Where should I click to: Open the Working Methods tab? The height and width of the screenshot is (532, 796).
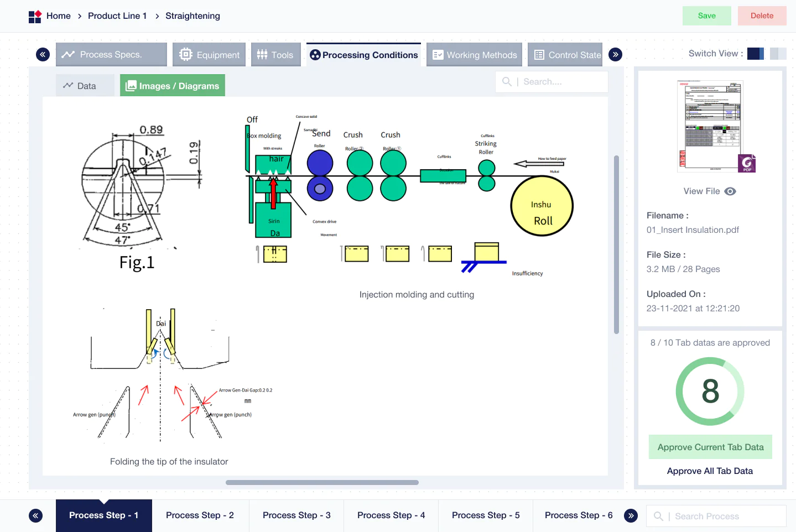tap(474, 55)
